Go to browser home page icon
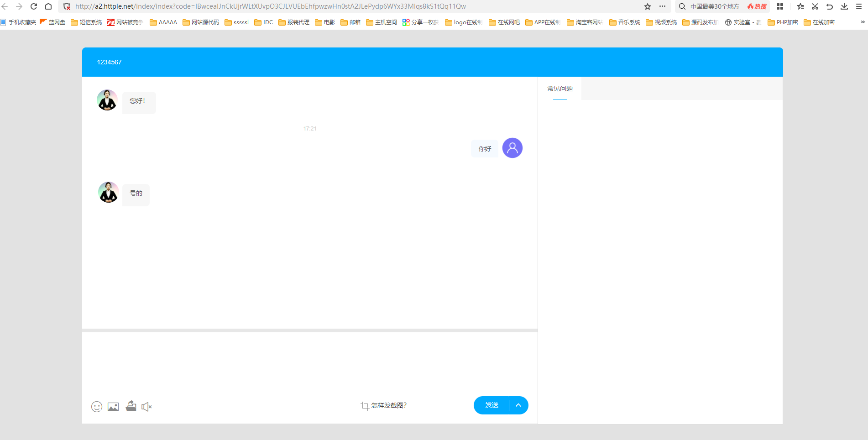Viewport: 868px width, 440px height. click(x=48, y=6)
